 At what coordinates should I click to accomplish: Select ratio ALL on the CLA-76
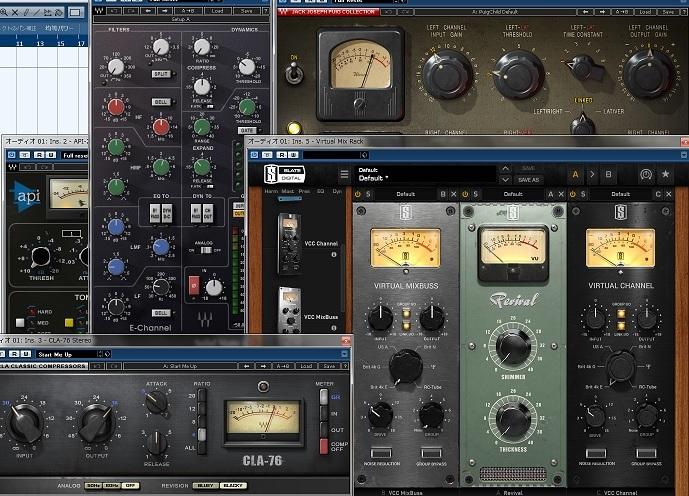[202, 448]
